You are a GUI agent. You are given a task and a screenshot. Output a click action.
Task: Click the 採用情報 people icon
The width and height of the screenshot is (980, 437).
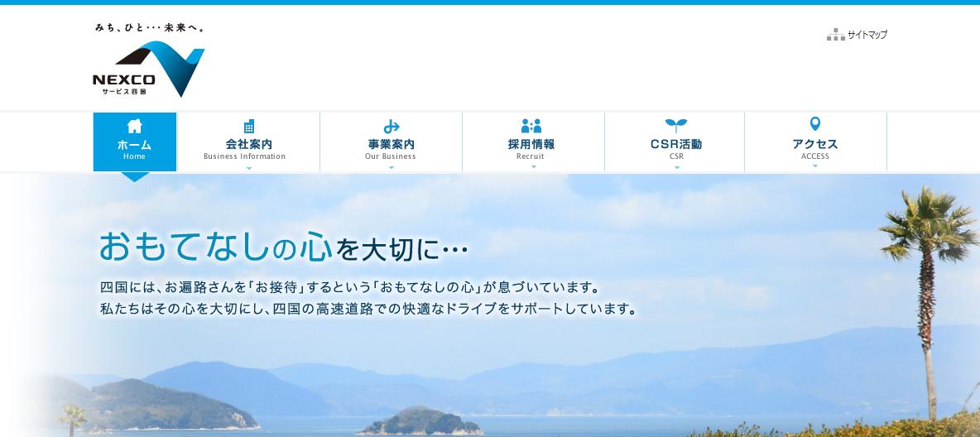coord(531,127)
